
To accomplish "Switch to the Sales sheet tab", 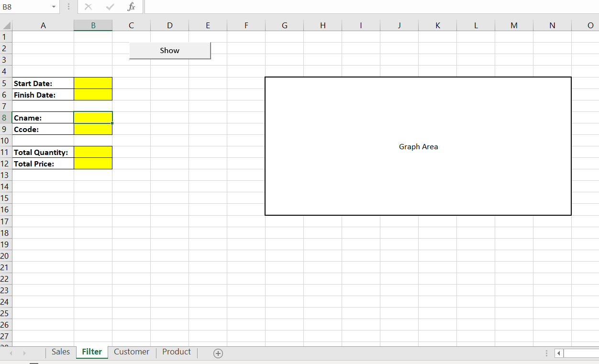I will pyautogui.click(x=60, y=352).
